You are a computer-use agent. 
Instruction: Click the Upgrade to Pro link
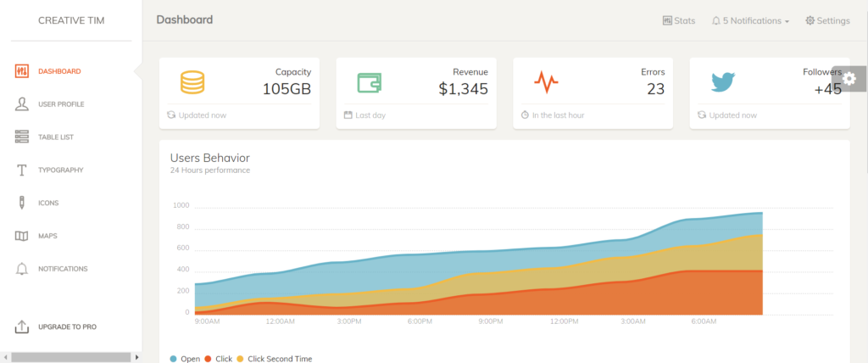[x=68, y=327]
